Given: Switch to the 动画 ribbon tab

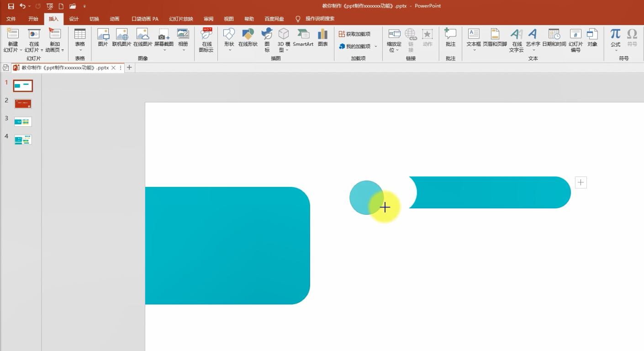Looking at the screenshot, I should coord(115,19).
